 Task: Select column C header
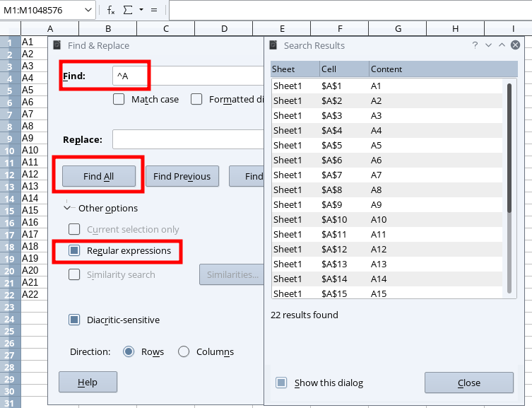tap(166, 29)
